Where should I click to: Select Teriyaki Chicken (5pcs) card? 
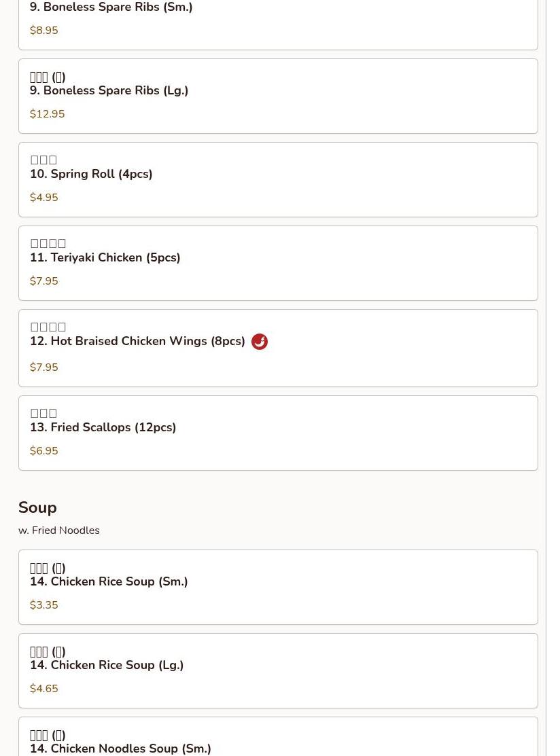click(x=278, y=263)
